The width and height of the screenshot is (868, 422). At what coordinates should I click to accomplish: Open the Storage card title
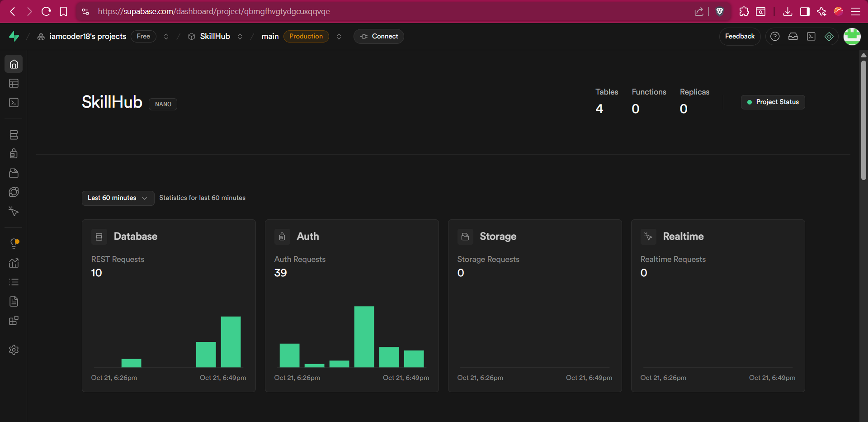pos(498,237)
